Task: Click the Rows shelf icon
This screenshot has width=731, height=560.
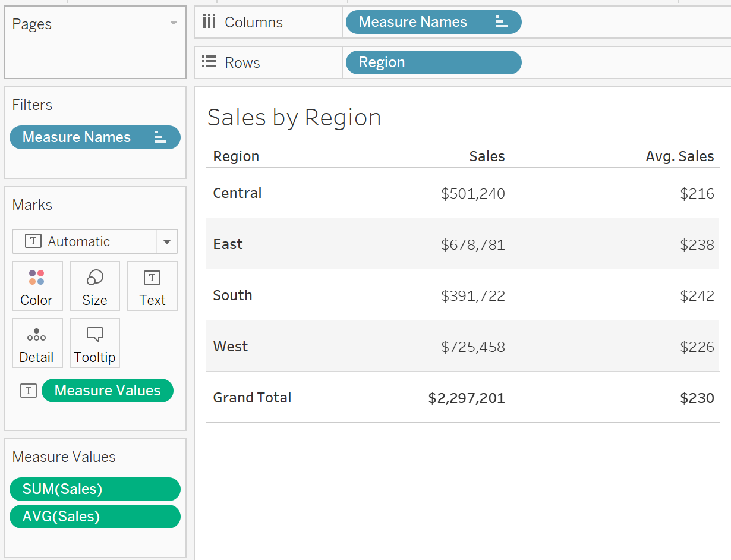Action: (x=209, y=62)
